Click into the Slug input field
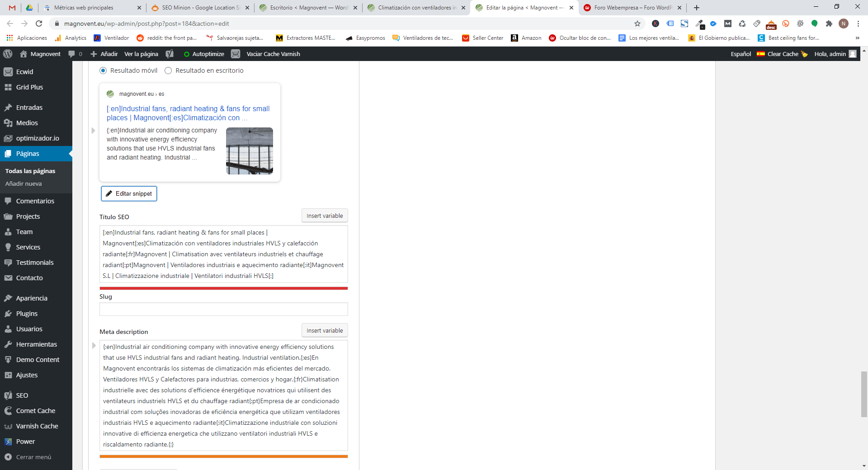868x470 pixels. point(224,309)
